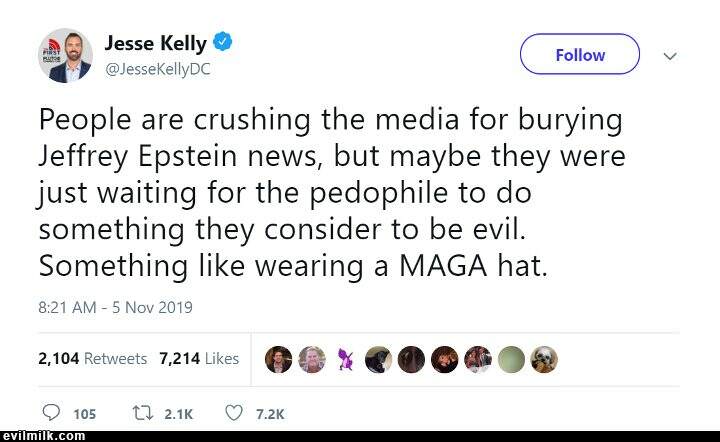Open the first liker avatar, man in suit
The width and height of the screenshot is (720, 442).
(280, 359)
